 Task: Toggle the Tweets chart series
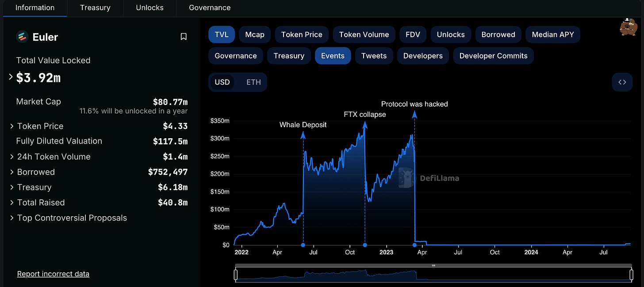(374, 56)
